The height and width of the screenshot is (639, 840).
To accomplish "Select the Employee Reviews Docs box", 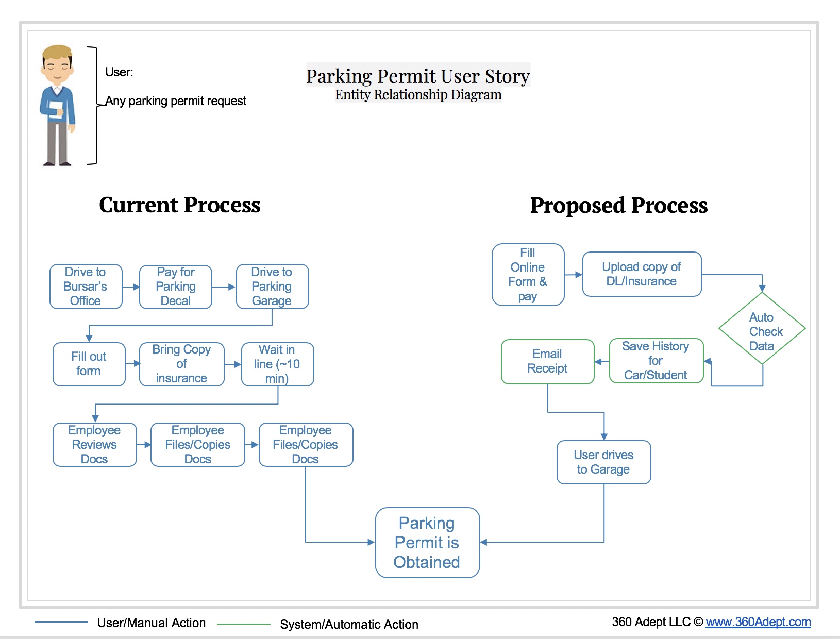I will tap(94, 445).
